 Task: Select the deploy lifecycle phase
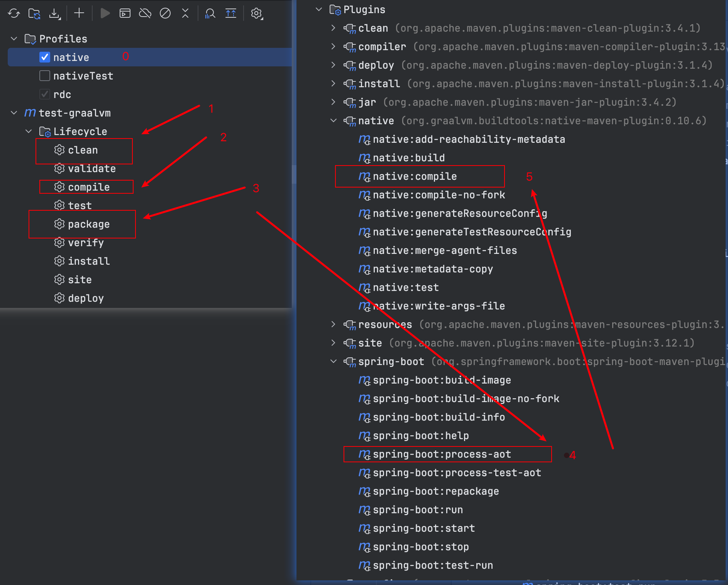click(x=86, y=298)
